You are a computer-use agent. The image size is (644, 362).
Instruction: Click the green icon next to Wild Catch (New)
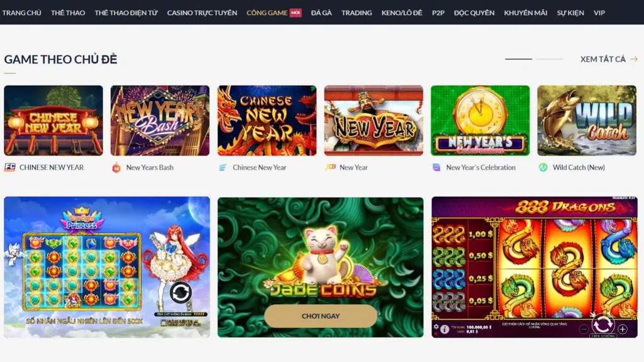pyautogui.click(x=543, y=167)
